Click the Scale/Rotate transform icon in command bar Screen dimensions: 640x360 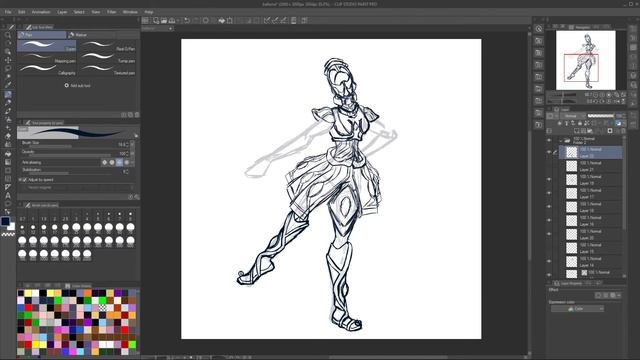[230, 20]
